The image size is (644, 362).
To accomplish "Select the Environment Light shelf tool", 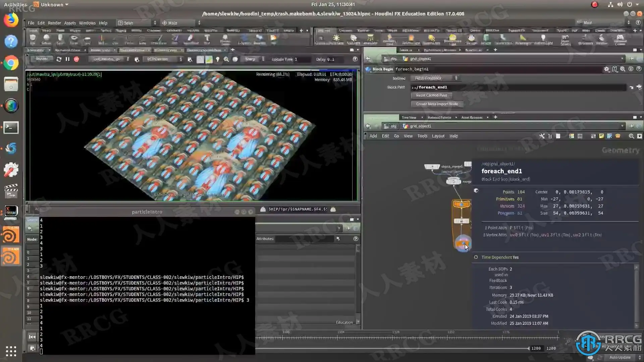I will click(452, 40).
